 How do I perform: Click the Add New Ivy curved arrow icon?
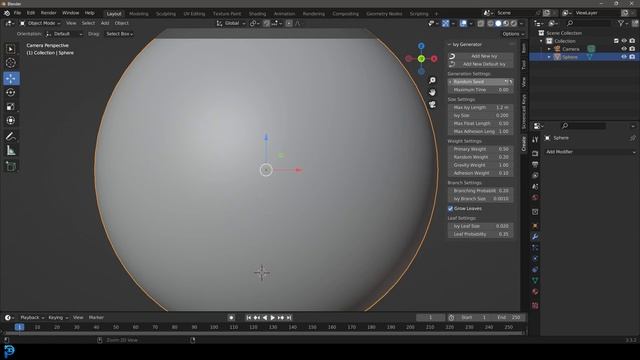(x=452, y=56)
